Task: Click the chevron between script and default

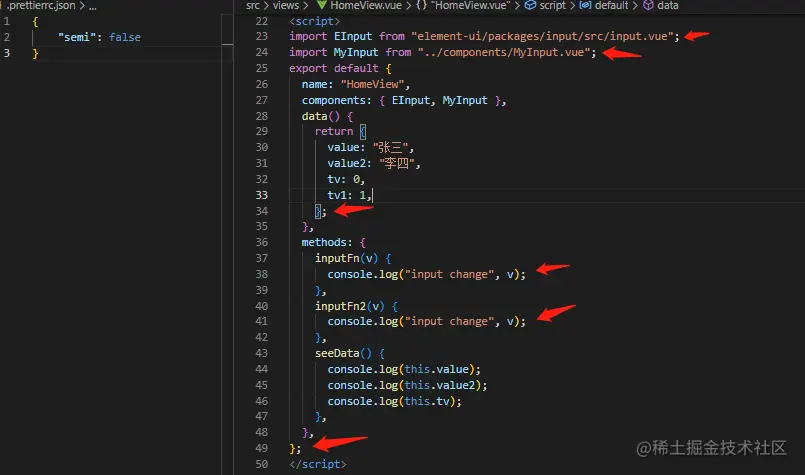Action: [572, 5]
